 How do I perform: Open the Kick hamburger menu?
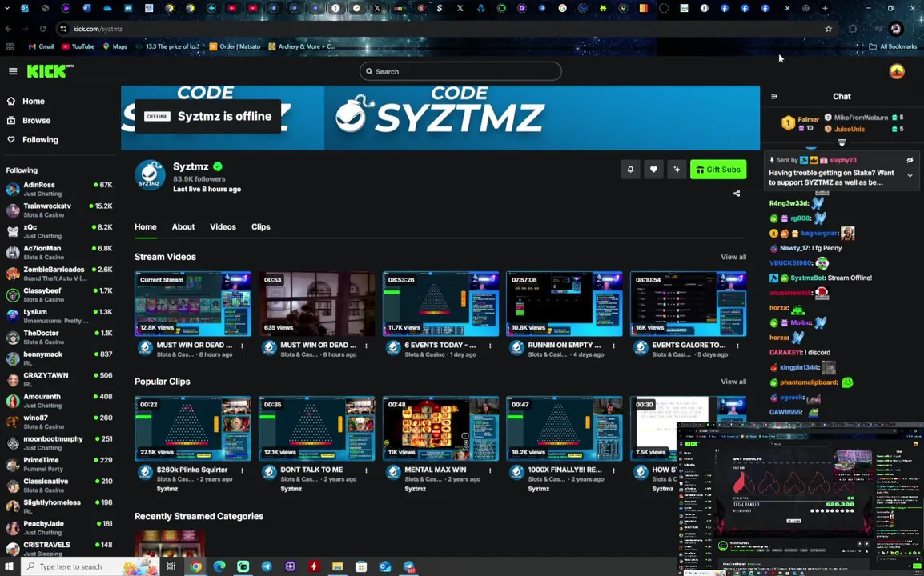click(13, 71)
